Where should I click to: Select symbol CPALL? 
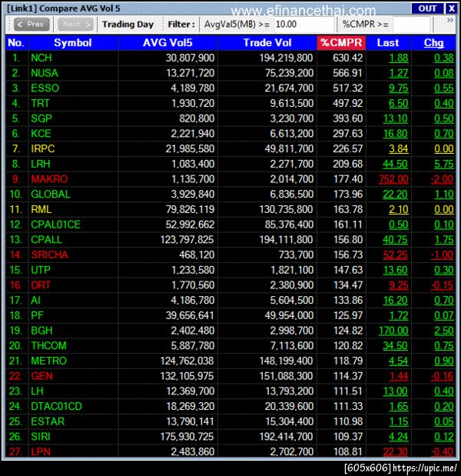(x=46, y=240)
